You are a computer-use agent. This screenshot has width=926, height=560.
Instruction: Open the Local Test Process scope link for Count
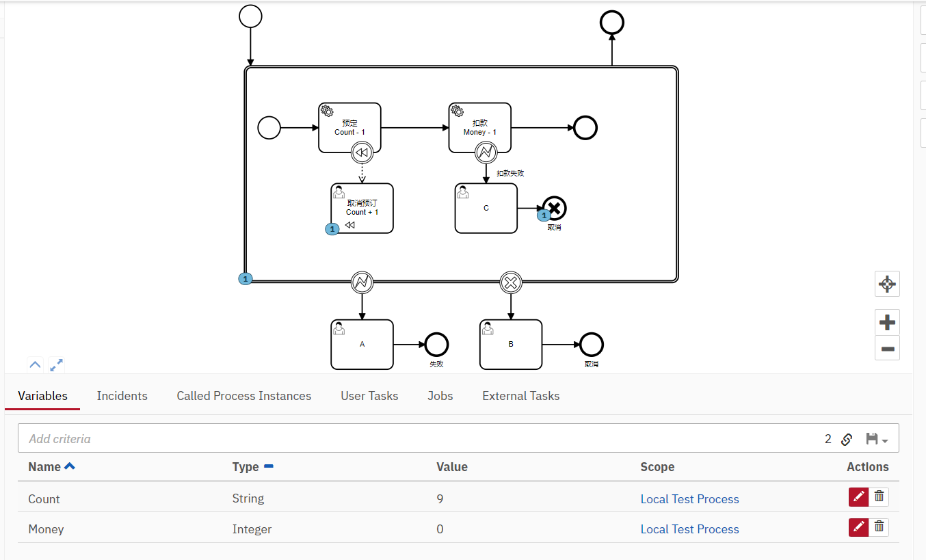[x=689, y=498]
